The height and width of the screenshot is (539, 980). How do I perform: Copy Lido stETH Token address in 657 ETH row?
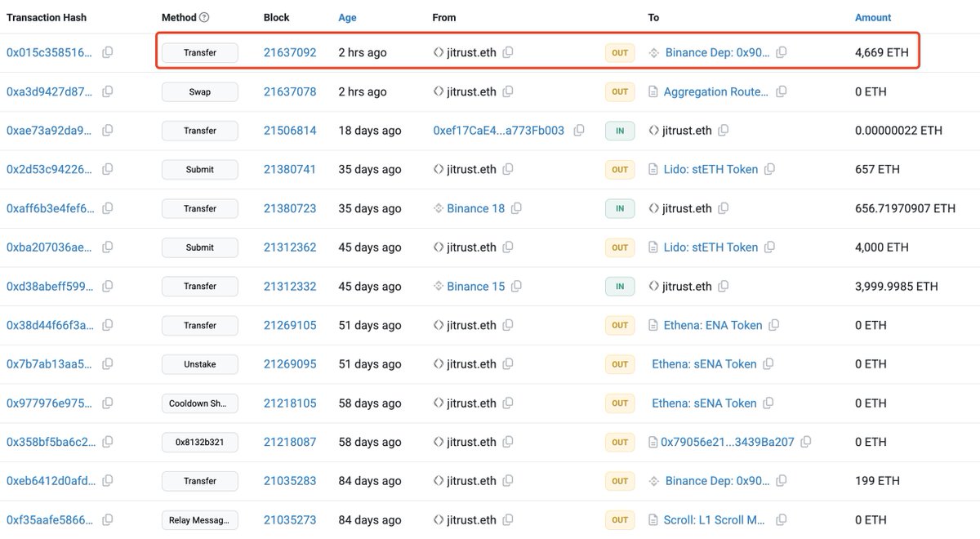pos(770,169)
